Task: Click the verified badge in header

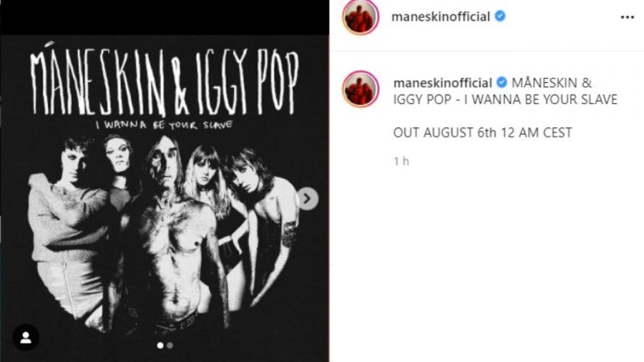Action: point(500,17)
